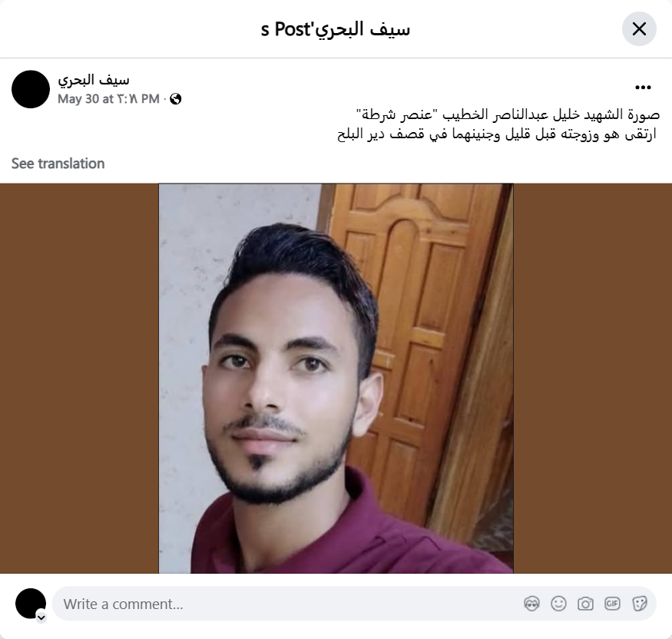Click the avatar sticker icon in comment box
This screenshot has width=672, height=639.
click(x=531, y=604)
